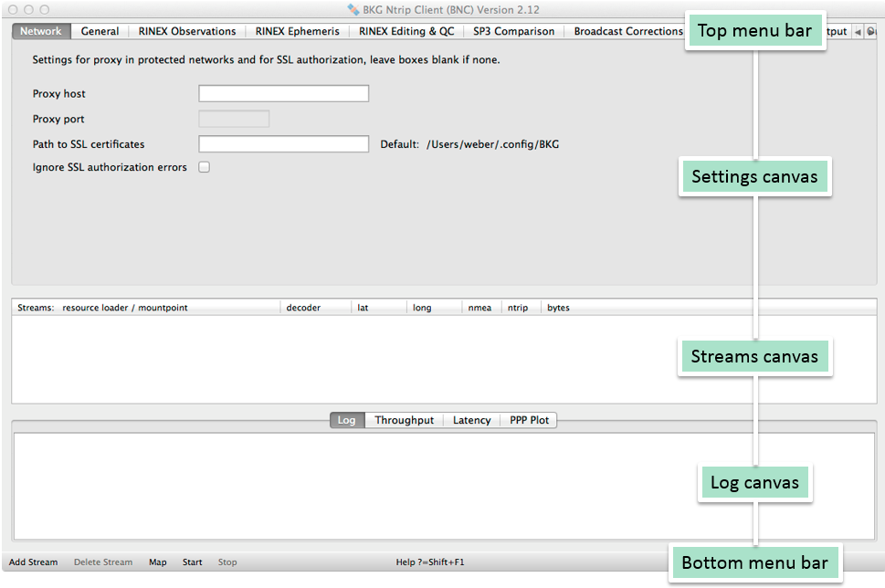Focus the Path to SSL certificates field
The image size is (885, 588).
(283, 144)
